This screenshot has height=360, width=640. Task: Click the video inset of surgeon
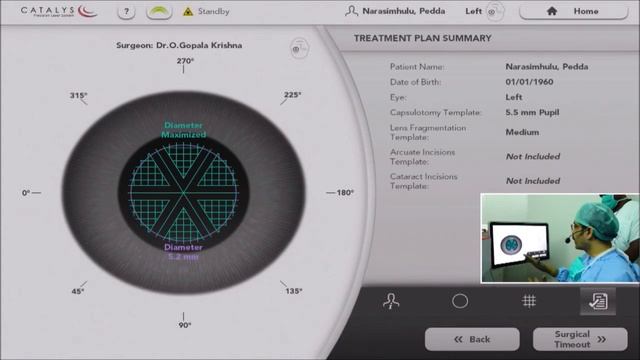point(560,238)
